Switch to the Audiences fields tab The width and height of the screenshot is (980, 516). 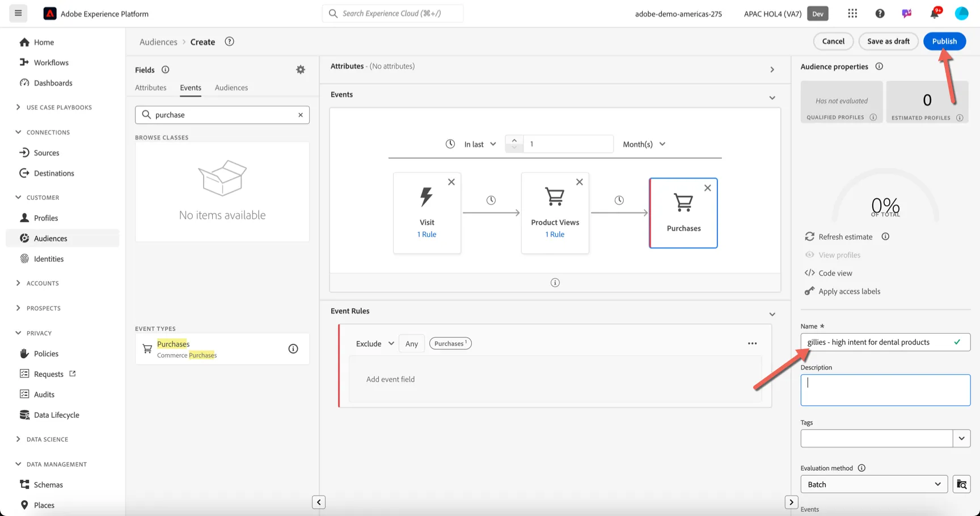pyautogui.click(x=231, y=87)
